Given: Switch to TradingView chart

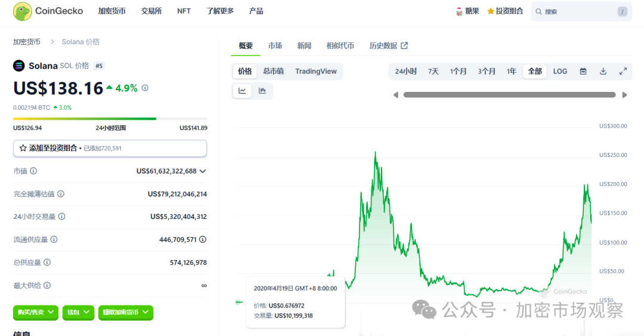Looking at the screenshot, I should pos(316,71).
